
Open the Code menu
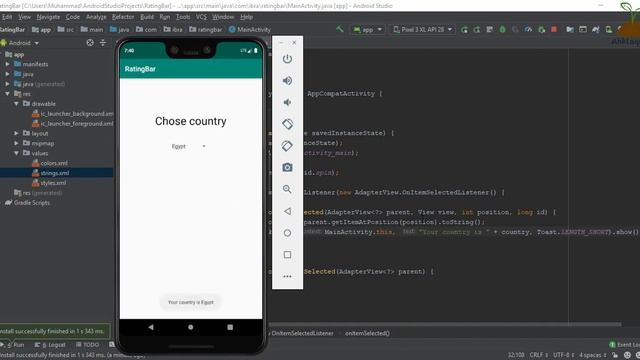73,17
